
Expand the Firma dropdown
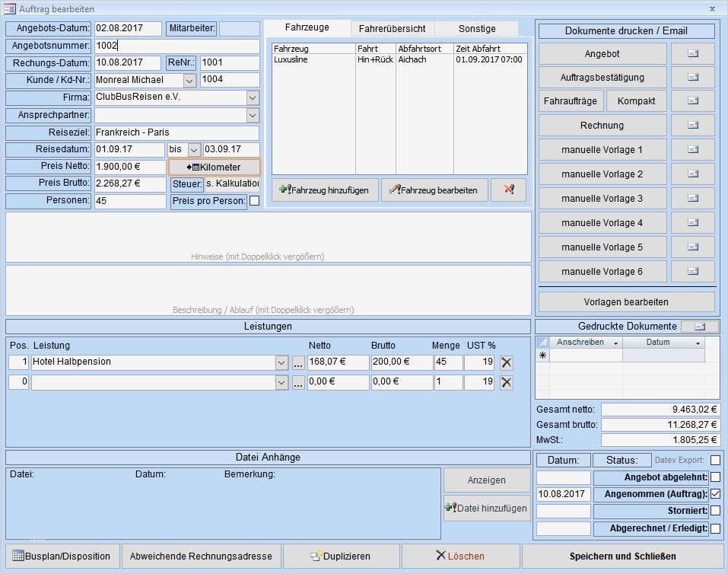(x=253, y=97)
